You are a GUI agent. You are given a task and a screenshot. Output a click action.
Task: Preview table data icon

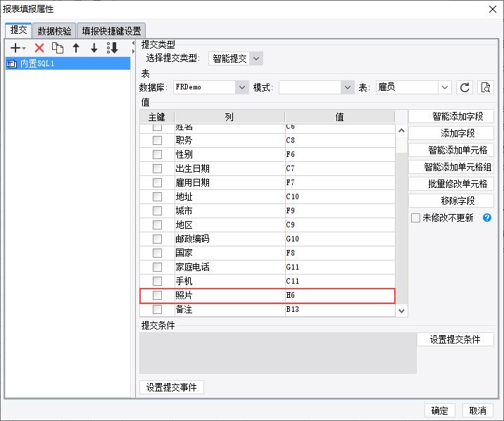pos(486,87)
